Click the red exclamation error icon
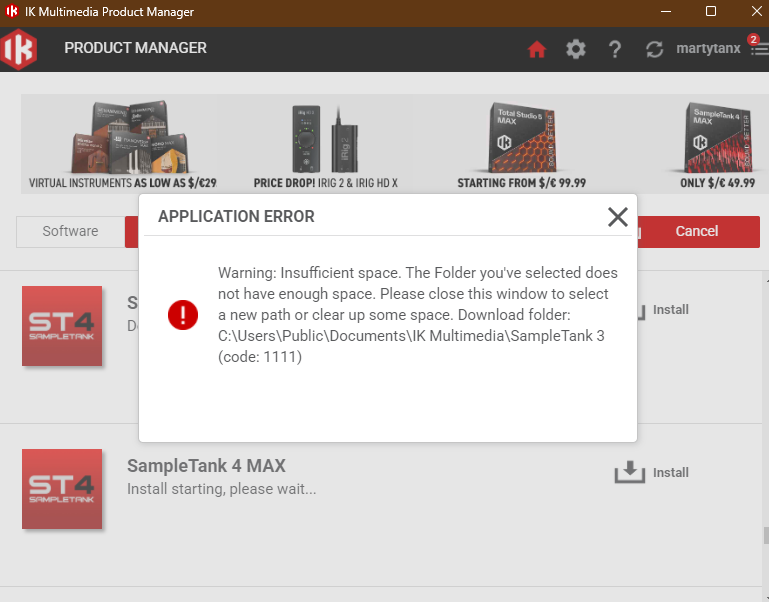The image size is (769, 602). 183,315
